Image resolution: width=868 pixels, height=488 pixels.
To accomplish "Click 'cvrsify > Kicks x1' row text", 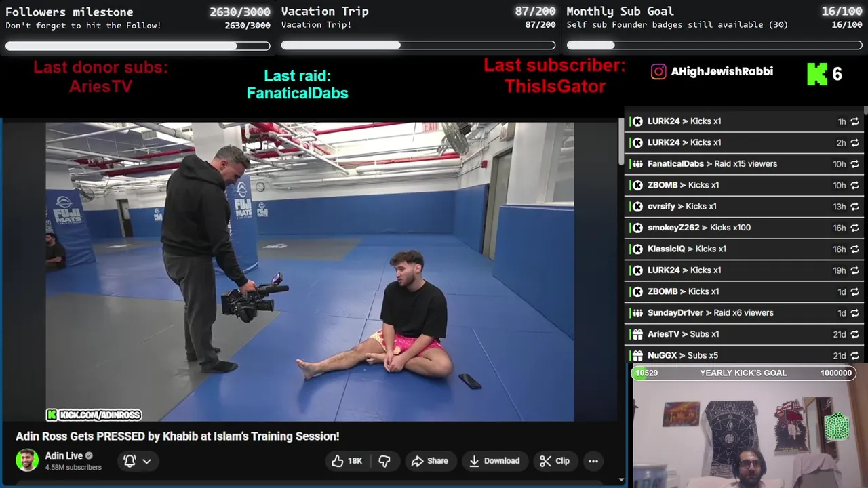I will pyautogui.click(x=682, y=207).
